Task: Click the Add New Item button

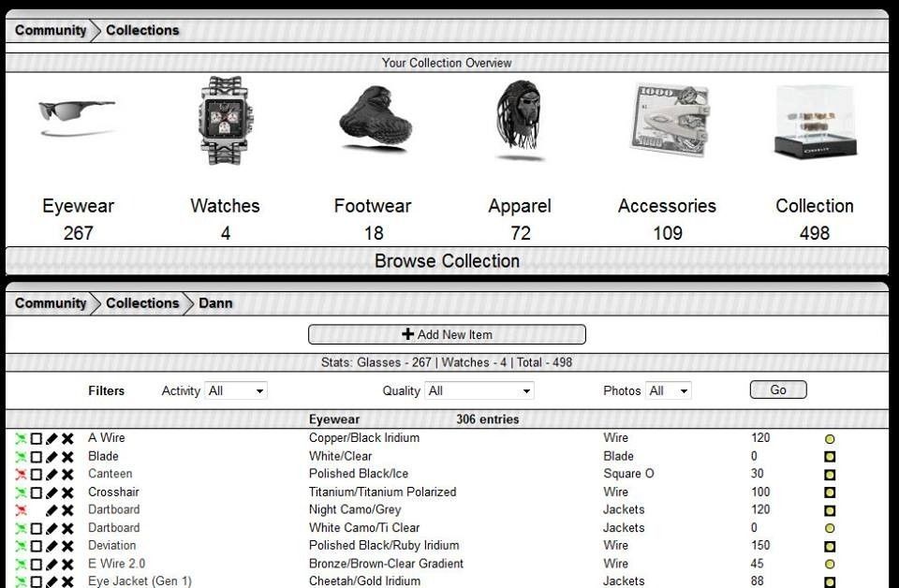Action: click(x=447, y=334)
